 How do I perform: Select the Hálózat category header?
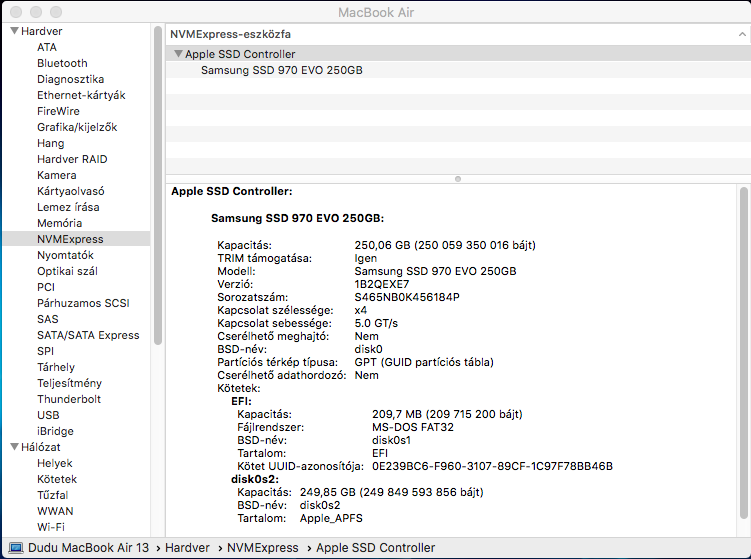pyautogui.click(x=41, y=447)
